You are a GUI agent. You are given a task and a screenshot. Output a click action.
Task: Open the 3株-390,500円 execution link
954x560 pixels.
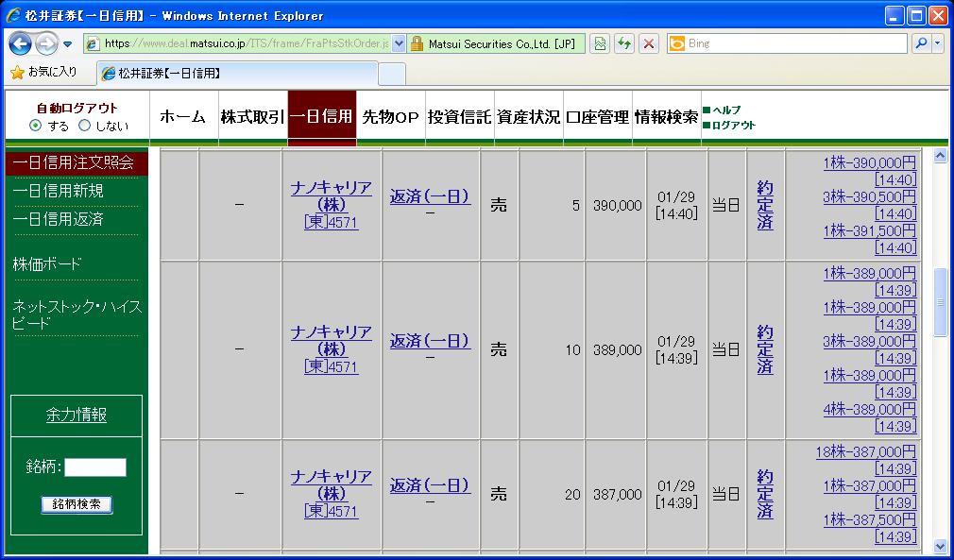(x=869, y=197)
